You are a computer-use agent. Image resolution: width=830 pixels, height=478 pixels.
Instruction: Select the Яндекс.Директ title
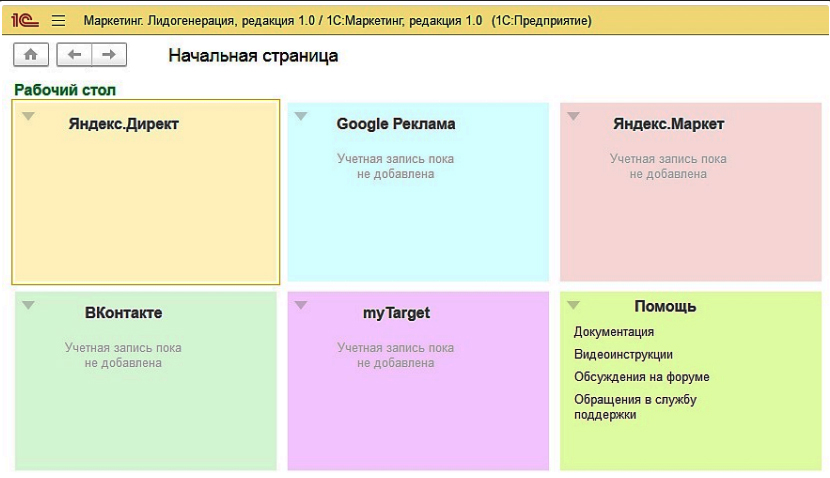[x=123, y=124]
